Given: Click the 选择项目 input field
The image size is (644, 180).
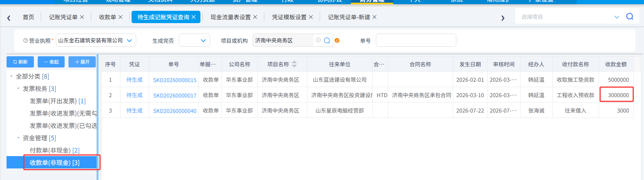Looking at the screenshot, I should point(566,17).
